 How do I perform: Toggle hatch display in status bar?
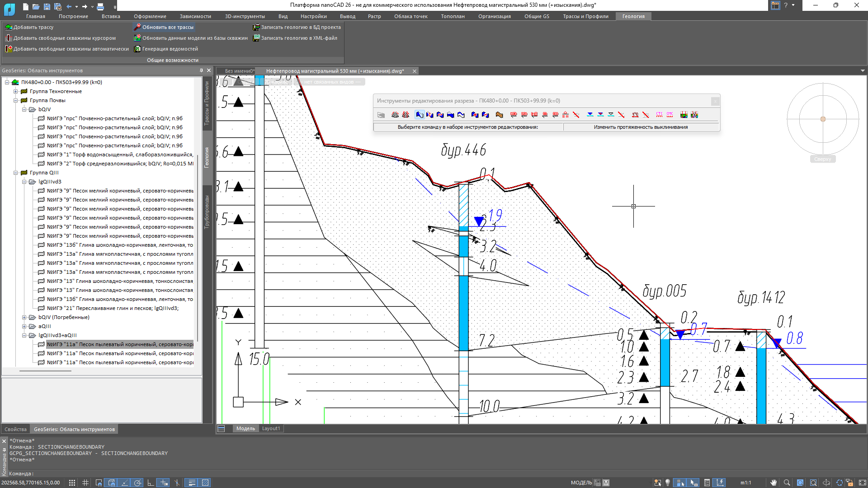pyautogui.click(x=205, y=483)
